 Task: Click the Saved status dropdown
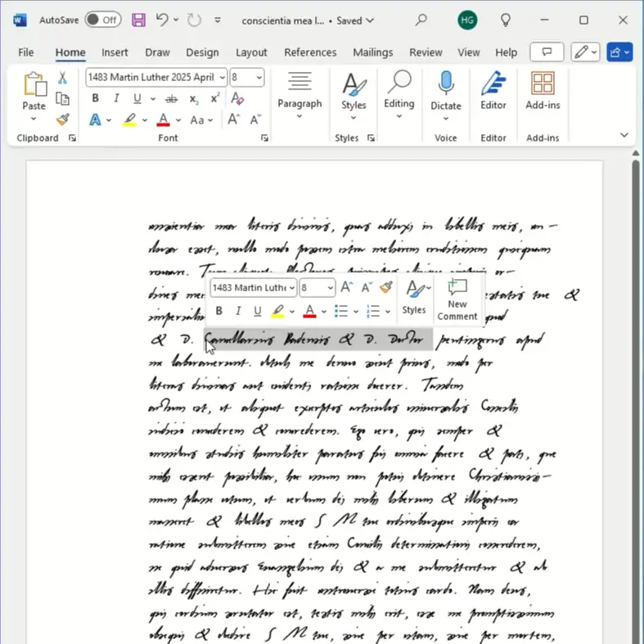(355, 20)
